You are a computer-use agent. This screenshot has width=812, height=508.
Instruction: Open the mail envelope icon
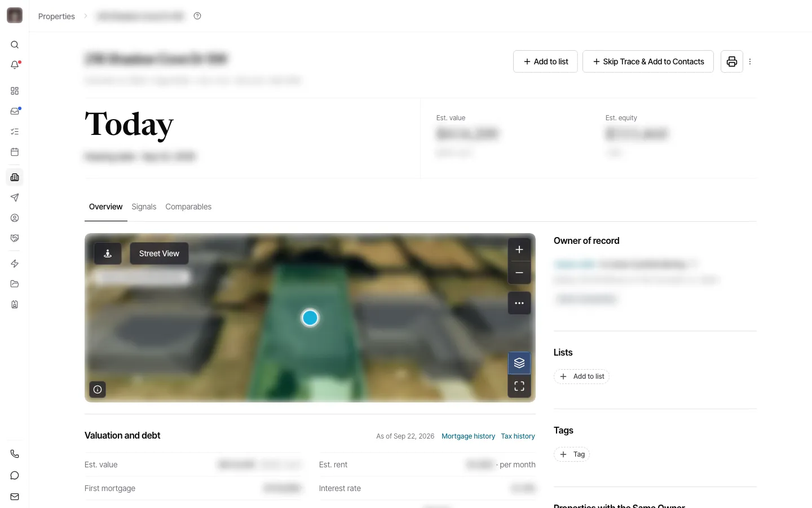click(x=15, y=497)
